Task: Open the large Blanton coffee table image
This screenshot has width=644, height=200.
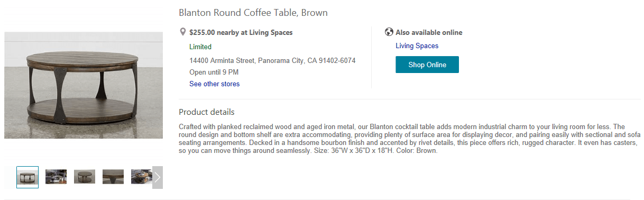Action: click(84, 85)
